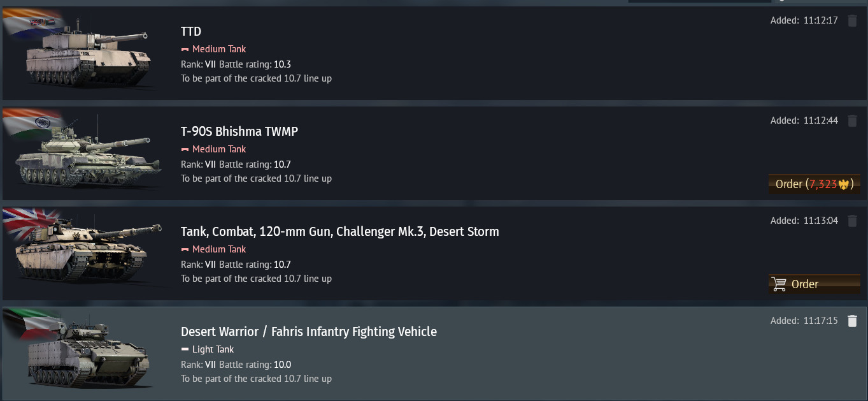
Task: Click the TTD vehicle title
Action: [191, 31]
